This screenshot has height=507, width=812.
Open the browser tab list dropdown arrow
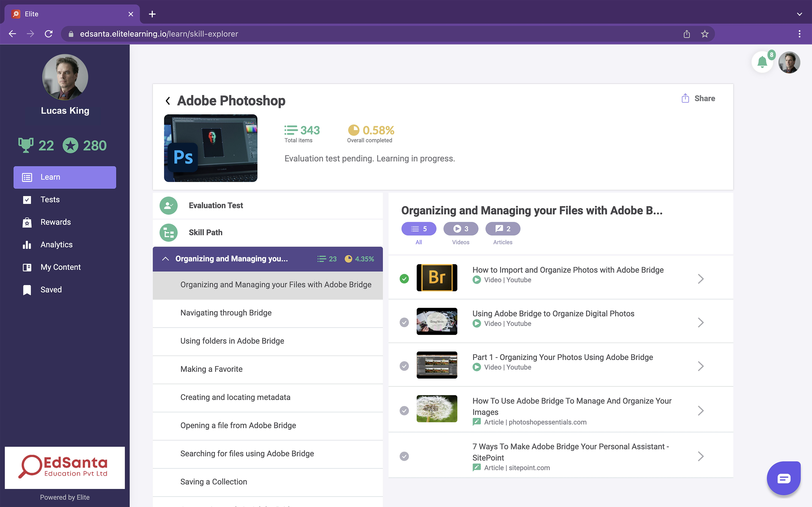pyautogui.click(x=799, y=14)
